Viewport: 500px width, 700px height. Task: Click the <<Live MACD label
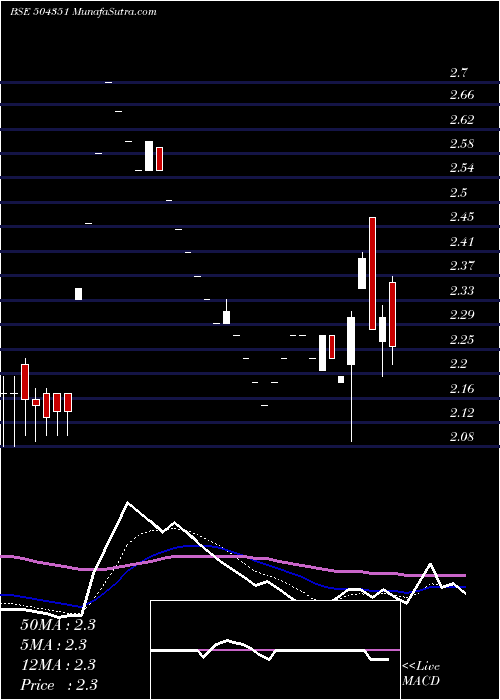pyautogui.click(x=421, y=674)
